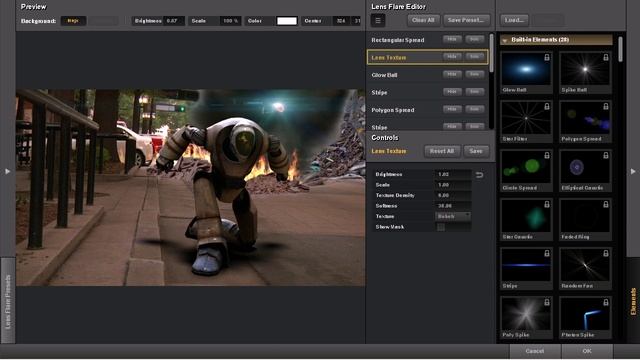Click the lock icon on Glow Ball thumbnail
Image resolution: width=640 pixels, height=360 pixels.
(547, 58)
